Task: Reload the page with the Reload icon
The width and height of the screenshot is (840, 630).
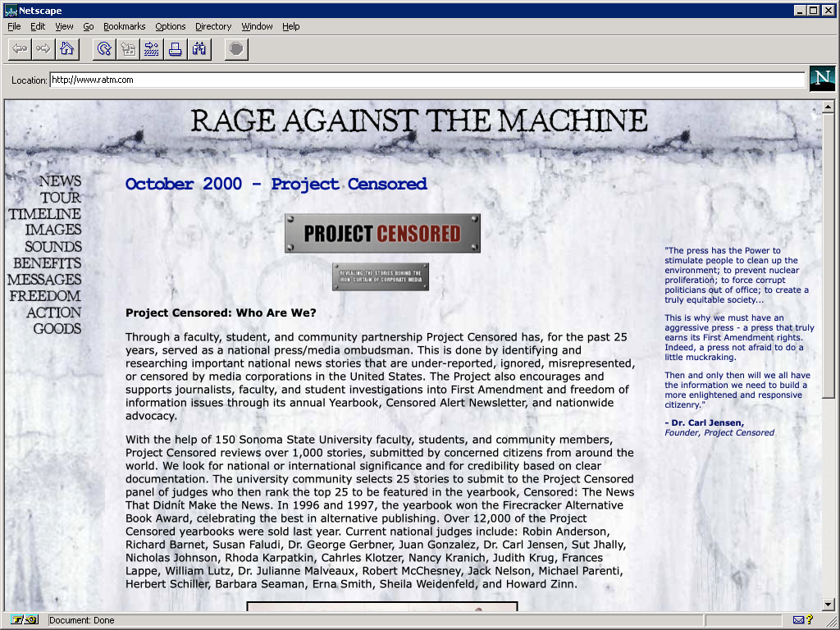Action: [x=104, y=49]
